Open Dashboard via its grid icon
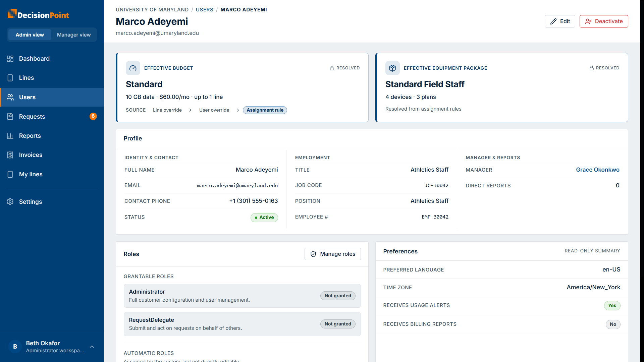This screenshot has height=362, width=644. [10, 59]
